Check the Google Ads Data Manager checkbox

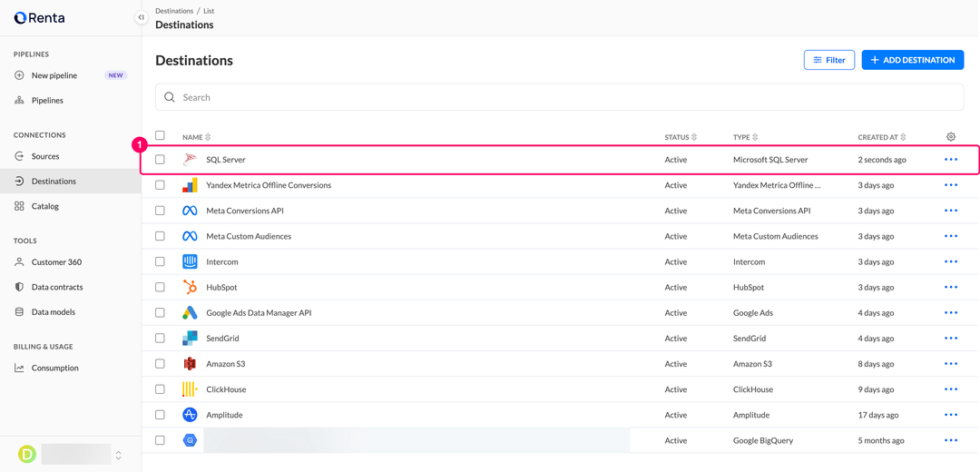(160, 312)
